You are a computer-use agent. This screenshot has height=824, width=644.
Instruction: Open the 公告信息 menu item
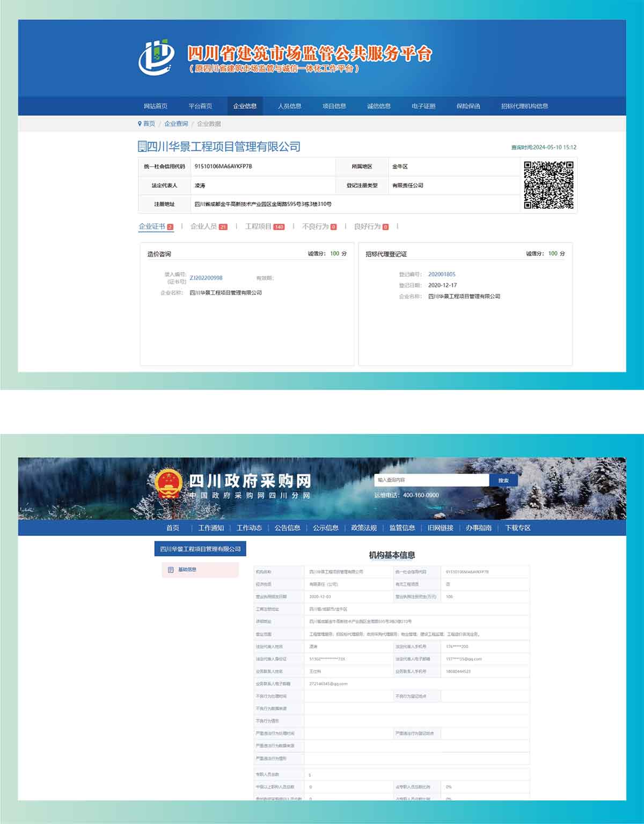click(x=288, y=528)
